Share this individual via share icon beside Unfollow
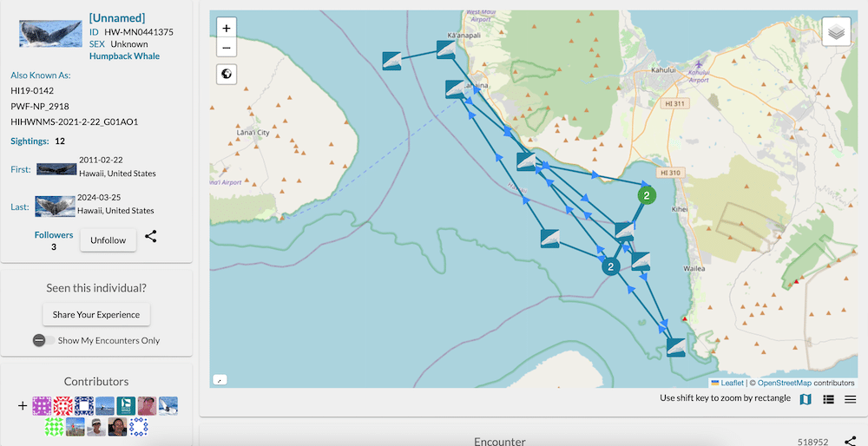 150,236
